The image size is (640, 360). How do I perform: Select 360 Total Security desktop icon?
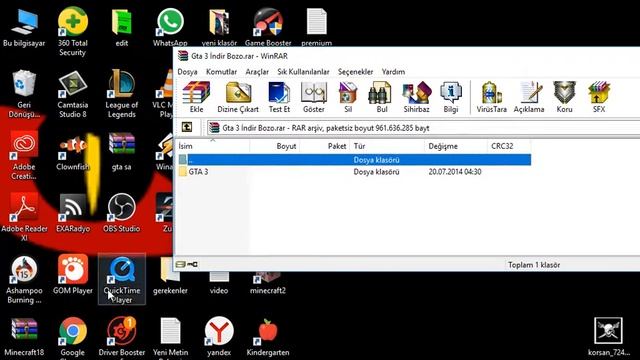[72, 31]
